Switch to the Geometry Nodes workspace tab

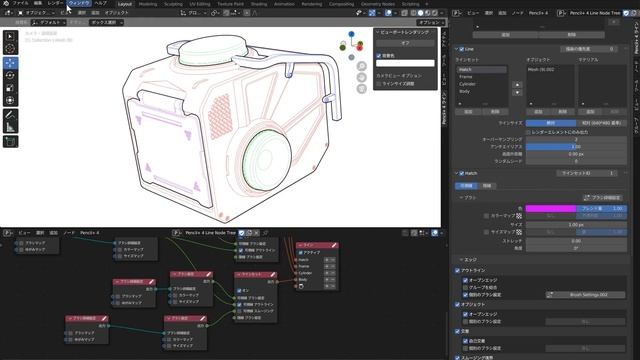[x=378, y=4]
